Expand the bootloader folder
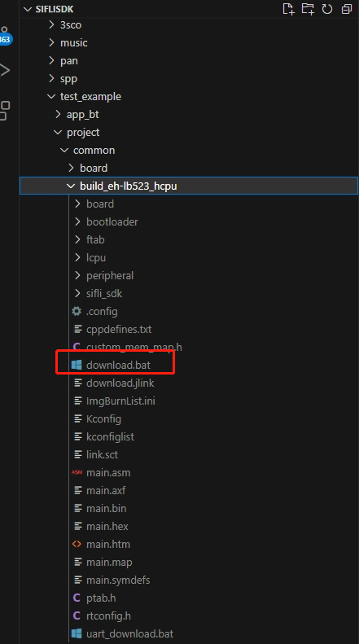 [x=112, y=221]
